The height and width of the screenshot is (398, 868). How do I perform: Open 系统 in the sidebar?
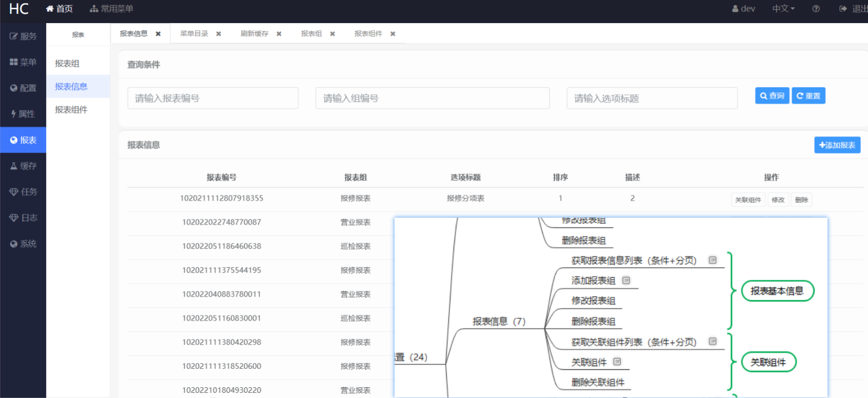tap(23, 244)
